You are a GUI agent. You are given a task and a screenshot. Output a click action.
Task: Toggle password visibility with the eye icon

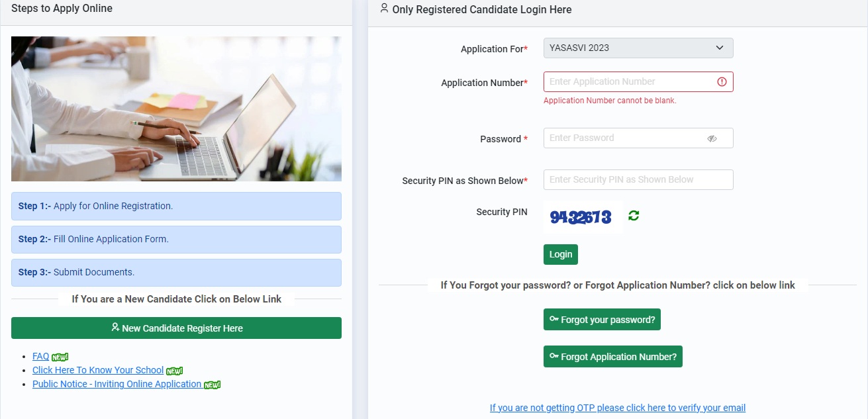(712, 138)
